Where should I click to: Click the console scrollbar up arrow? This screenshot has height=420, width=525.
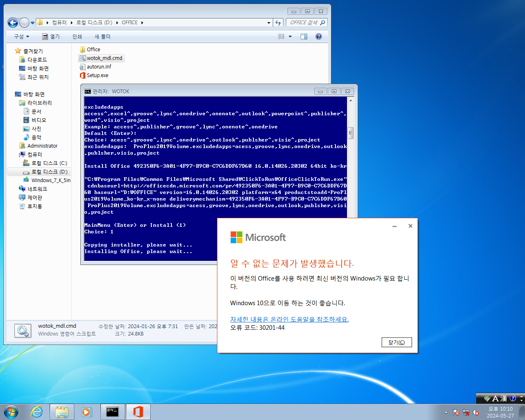[x=350, y=100]
